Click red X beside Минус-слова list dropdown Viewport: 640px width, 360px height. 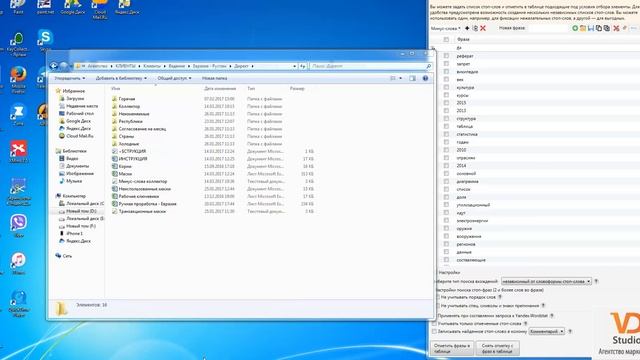tap(483, 28)
